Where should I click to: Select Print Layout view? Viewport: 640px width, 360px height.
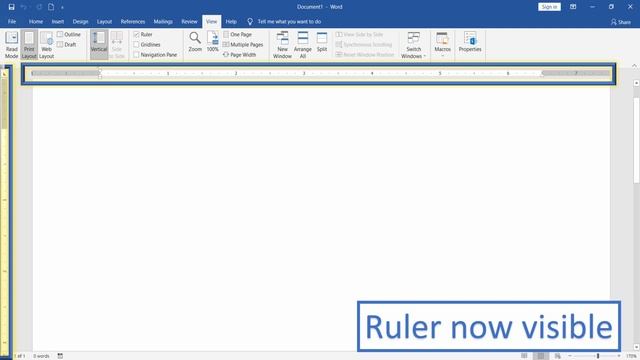[29, 45]
